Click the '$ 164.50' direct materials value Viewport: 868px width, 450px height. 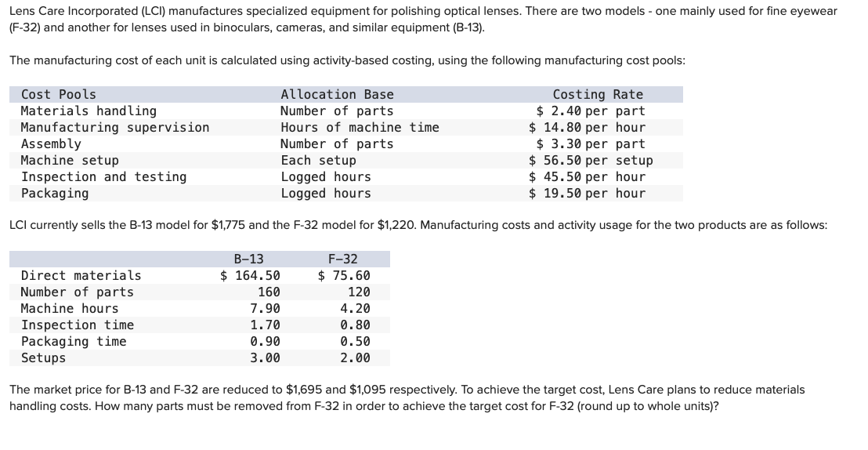coord(250,275)
